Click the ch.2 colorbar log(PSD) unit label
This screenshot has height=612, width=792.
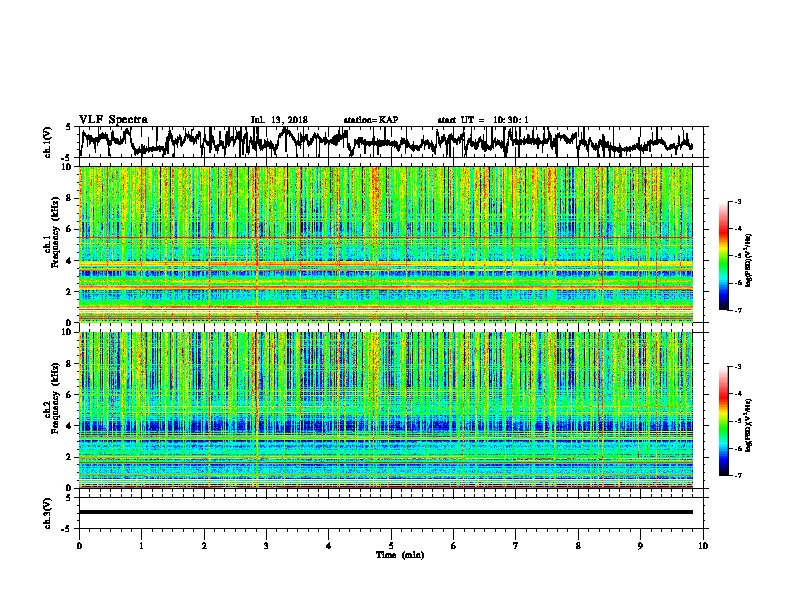coord(749,425)
